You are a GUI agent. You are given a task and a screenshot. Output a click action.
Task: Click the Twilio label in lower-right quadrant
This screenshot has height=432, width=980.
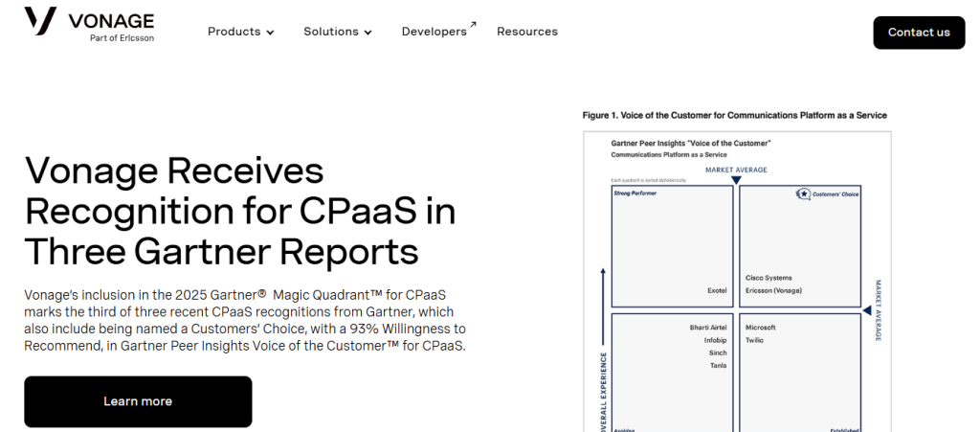pyautogui.click(x=754, y=340)
